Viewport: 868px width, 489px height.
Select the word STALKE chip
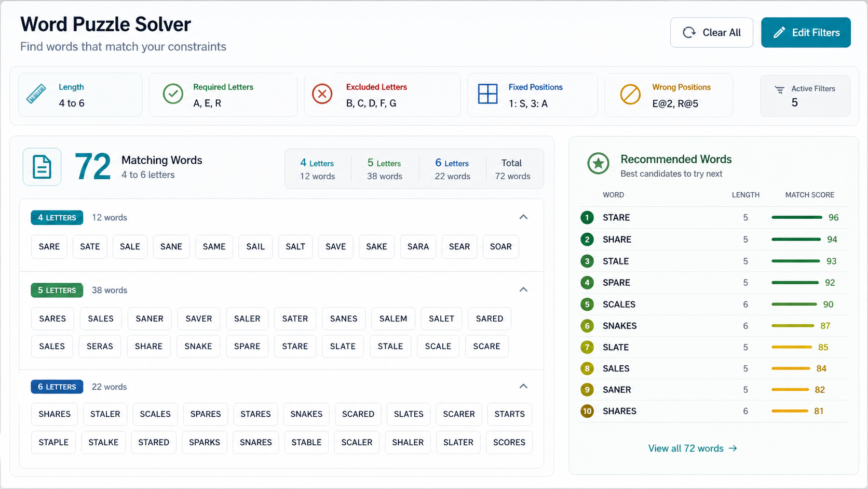(x=103, y=442)
